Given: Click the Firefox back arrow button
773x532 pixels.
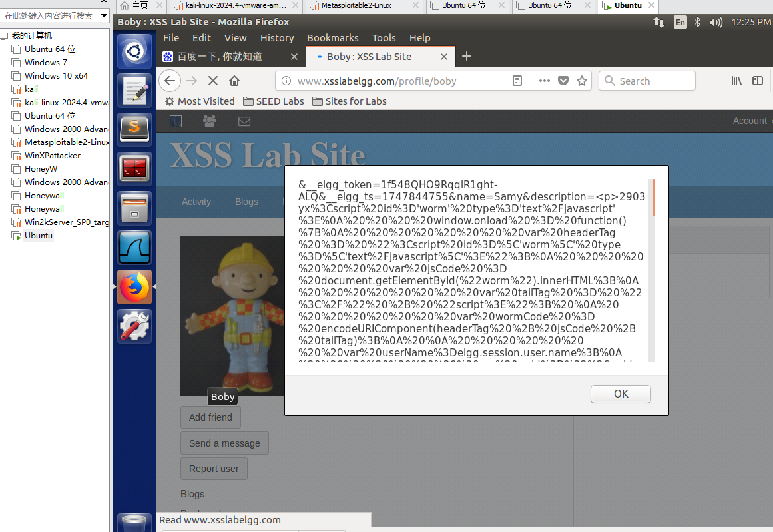Looking at the screenshot, I should pyautogui.click(x=170, y=81).
